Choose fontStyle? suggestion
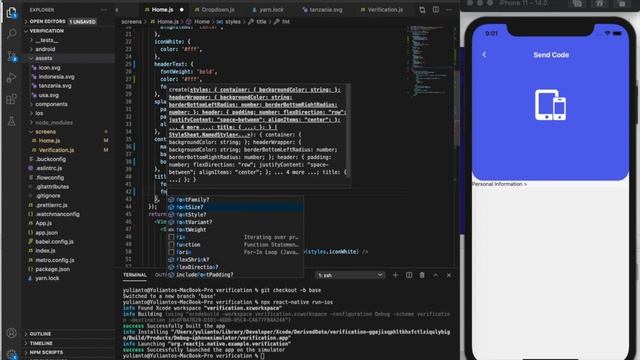This screenshot has width=640, height=360. coord(235,215)
